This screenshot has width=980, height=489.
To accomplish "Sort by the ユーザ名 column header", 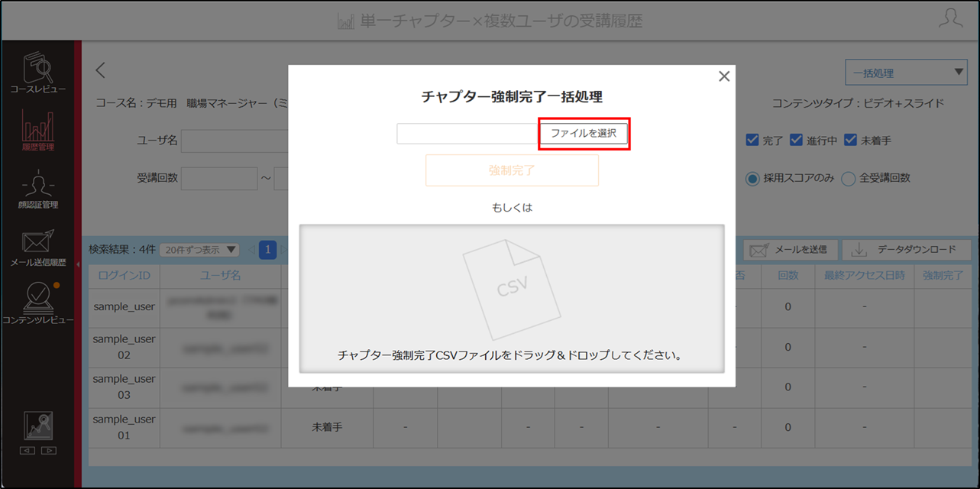I will 220,275.
